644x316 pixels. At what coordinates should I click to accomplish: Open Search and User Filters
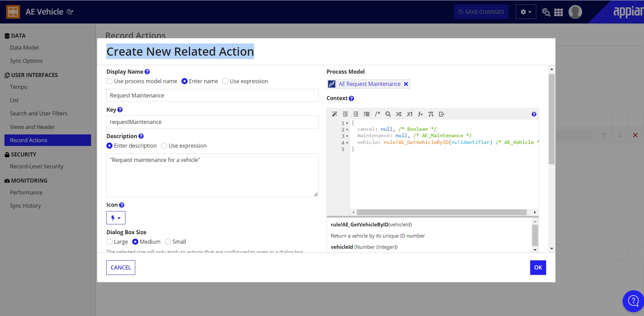39,113
